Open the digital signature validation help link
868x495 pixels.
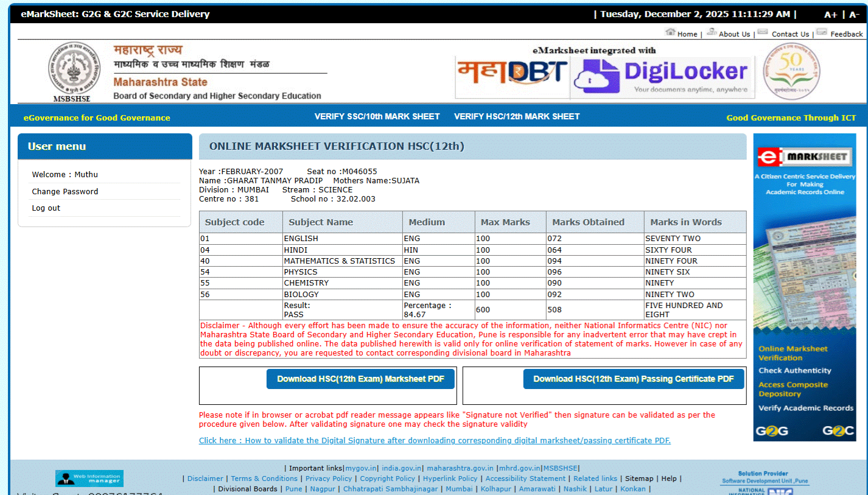pyautogui.click(x=435, y=440)
